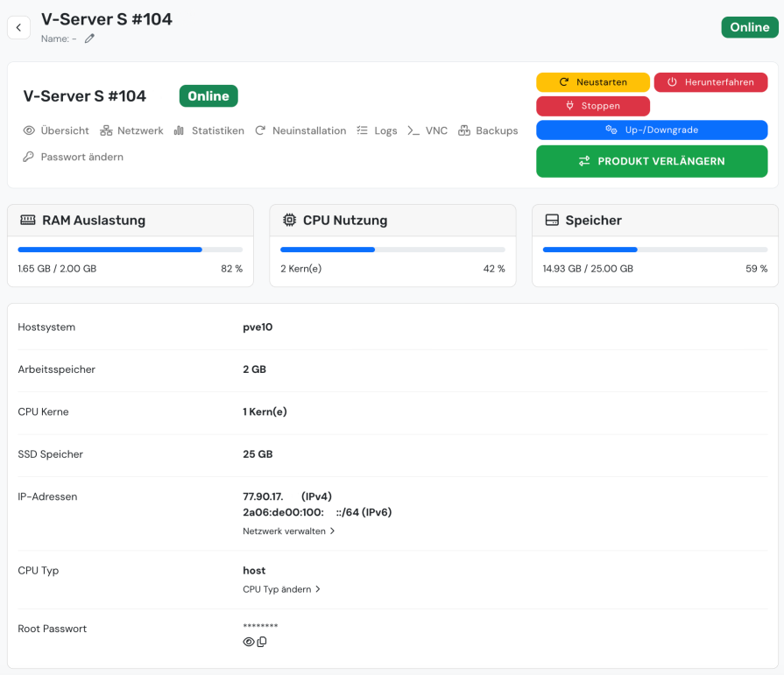Click PRODUKT VERLÄNGERN green button
This screenshot has width=784, height=675.
[x=652, y=161]
